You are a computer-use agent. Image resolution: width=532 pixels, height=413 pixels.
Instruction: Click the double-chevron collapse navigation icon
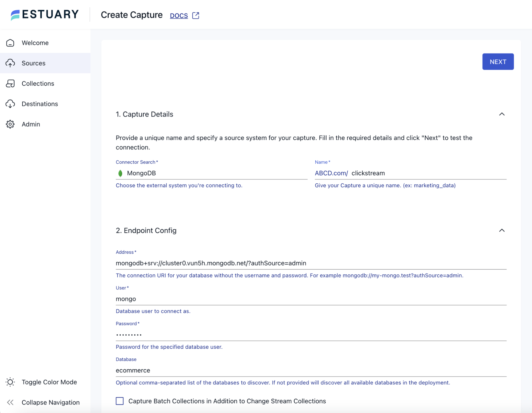tap(10, 402)
